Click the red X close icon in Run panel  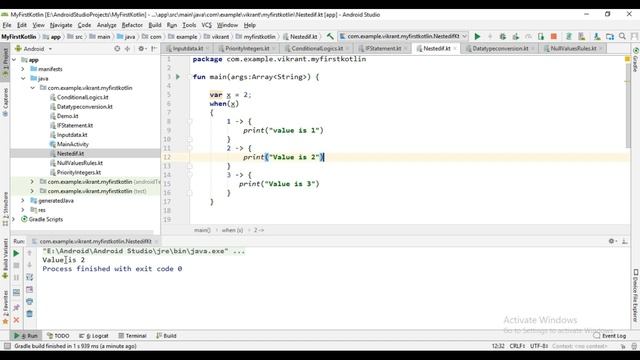(x=16, y=320)
